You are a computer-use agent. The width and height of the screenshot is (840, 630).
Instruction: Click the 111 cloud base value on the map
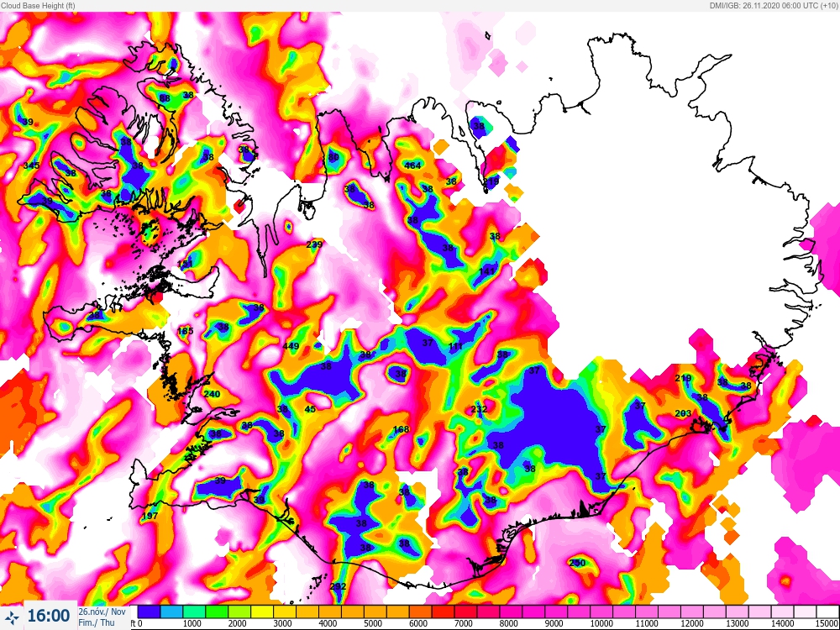tap(455, 347)
